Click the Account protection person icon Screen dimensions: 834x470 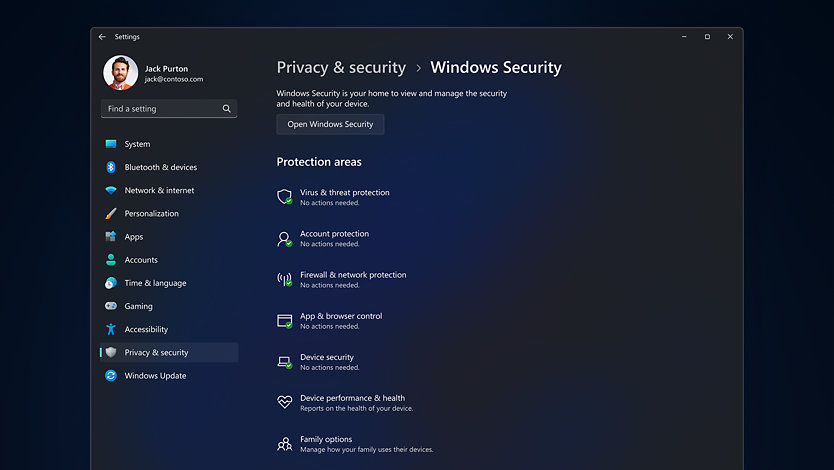coord(284,238)
